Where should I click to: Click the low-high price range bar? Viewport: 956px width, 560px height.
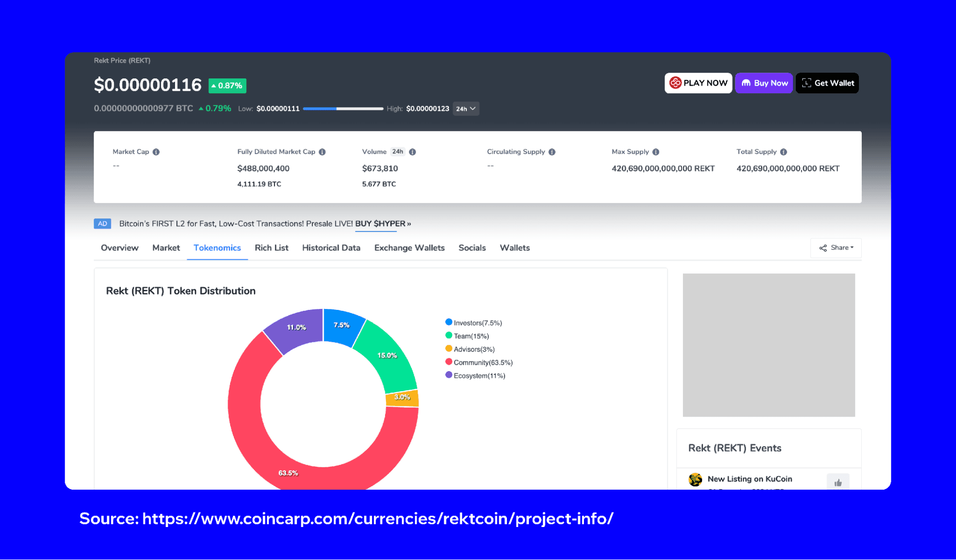pos(343,109)
